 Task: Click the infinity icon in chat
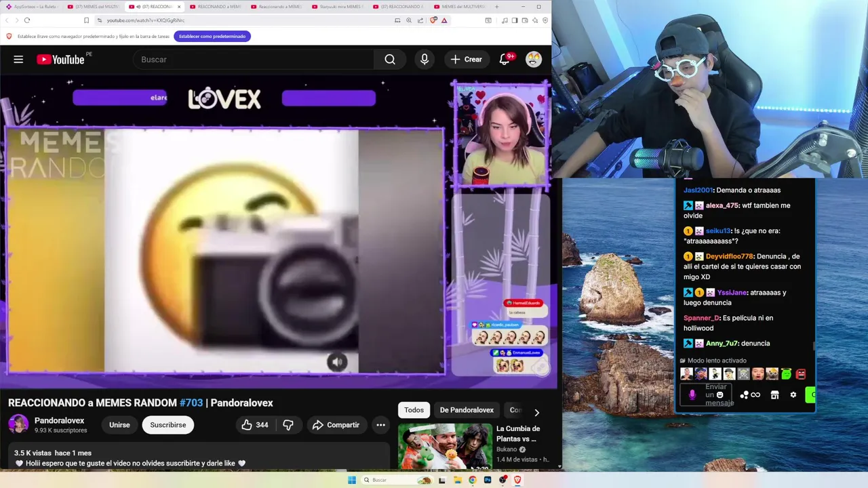755,394
